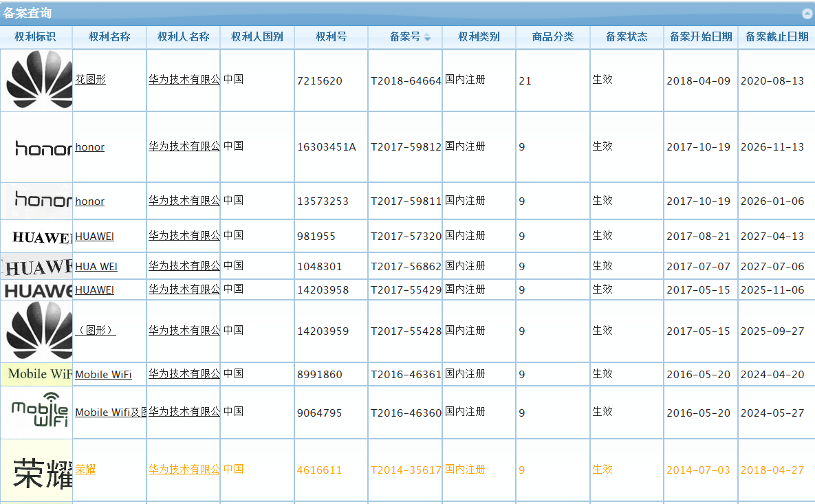Click the 权利标识 column header
The height and width of the screenshot is (504, 815).
click(x=36, y=38)
